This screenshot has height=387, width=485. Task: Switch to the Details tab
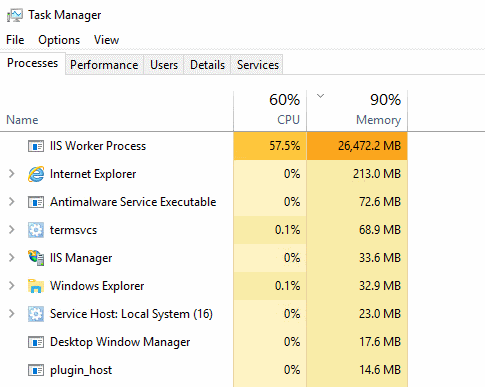pos(207,65)
